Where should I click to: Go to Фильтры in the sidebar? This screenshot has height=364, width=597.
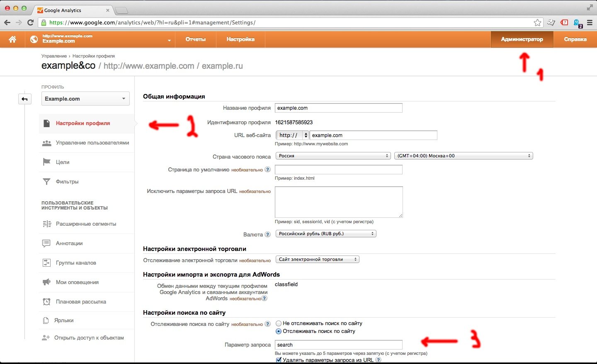point(67,182)
